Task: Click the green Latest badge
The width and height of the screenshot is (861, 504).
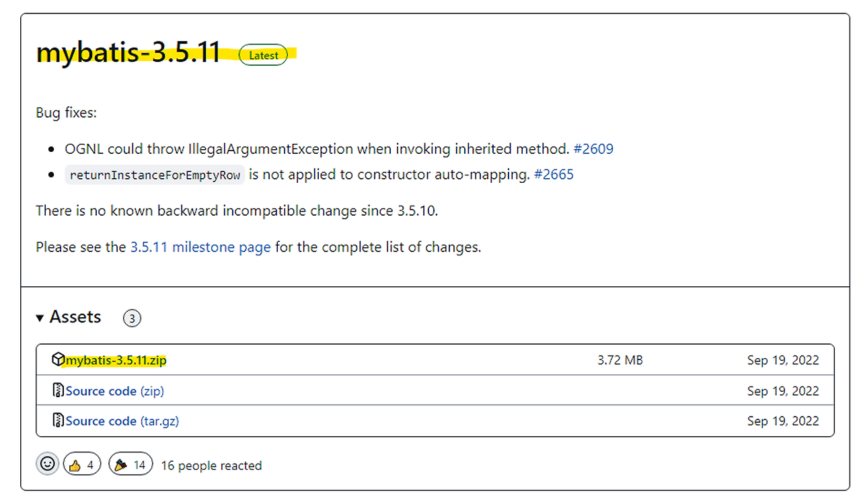Action: pos(263,55)
